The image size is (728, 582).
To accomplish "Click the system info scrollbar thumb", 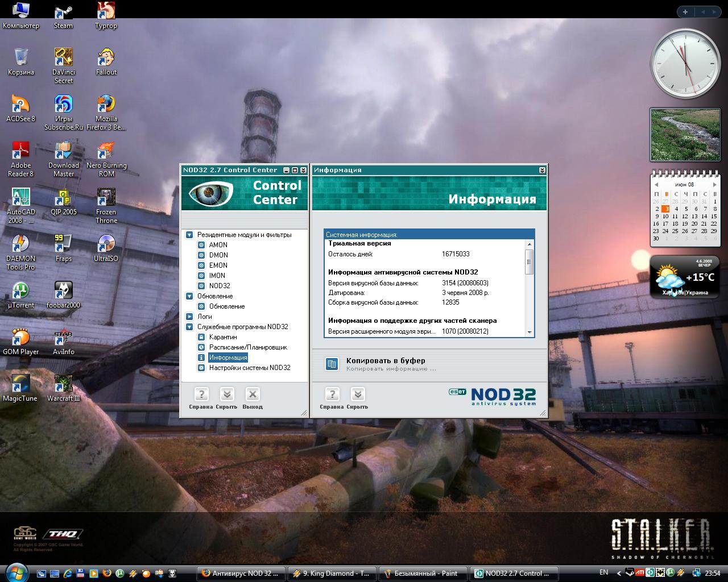I will [x=530, y=262].
